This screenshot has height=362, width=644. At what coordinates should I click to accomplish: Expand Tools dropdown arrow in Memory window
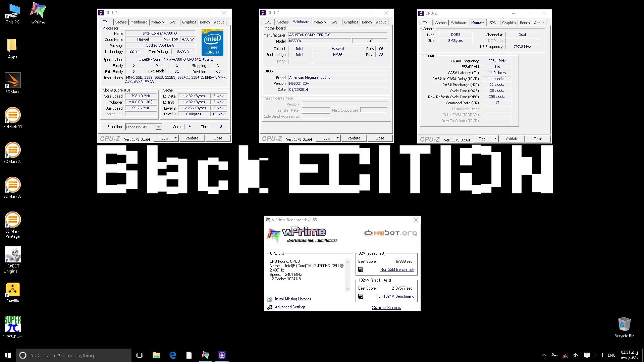[x=495, y=139]
